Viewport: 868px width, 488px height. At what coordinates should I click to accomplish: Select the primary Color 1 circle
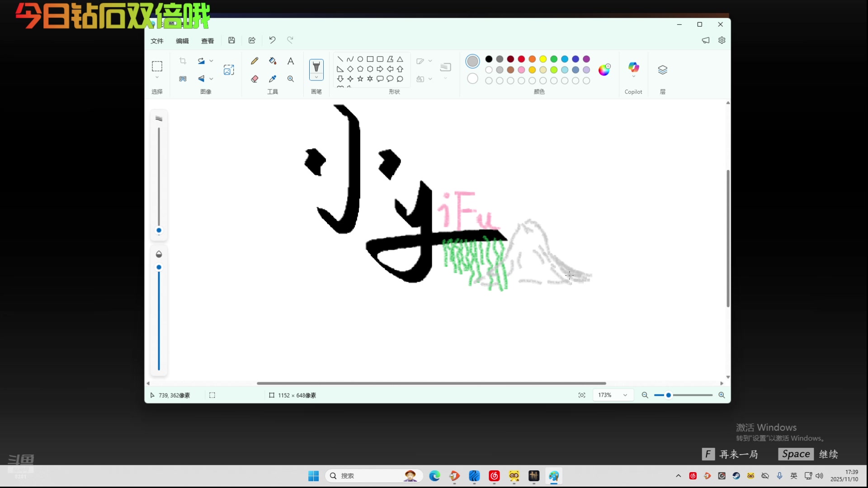point(472,61)
